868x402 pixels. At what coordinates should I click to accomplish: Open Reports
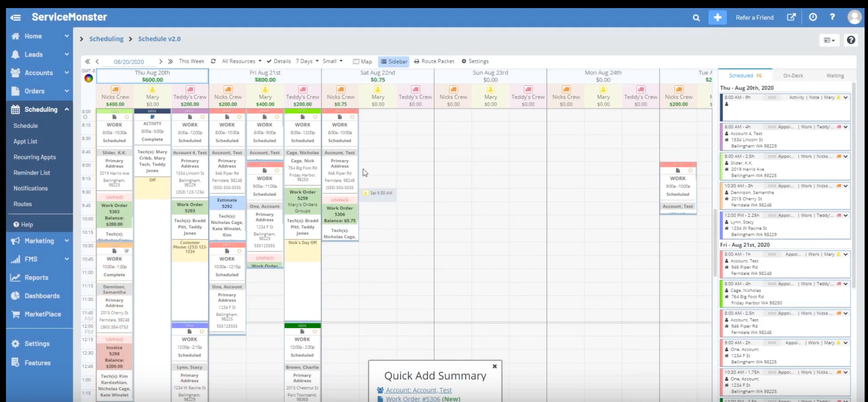tap(36, 278)
